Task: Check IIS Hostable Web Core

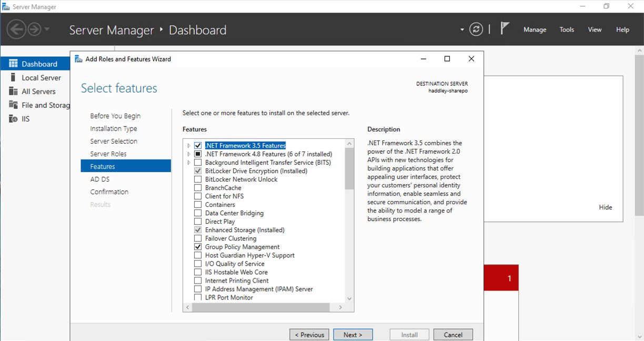Action: tap(198, 272)
